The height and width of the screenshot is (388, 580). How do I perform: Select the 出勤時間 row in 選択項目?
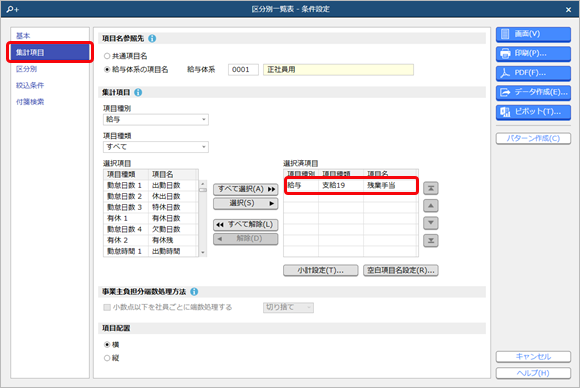(151, 251)
